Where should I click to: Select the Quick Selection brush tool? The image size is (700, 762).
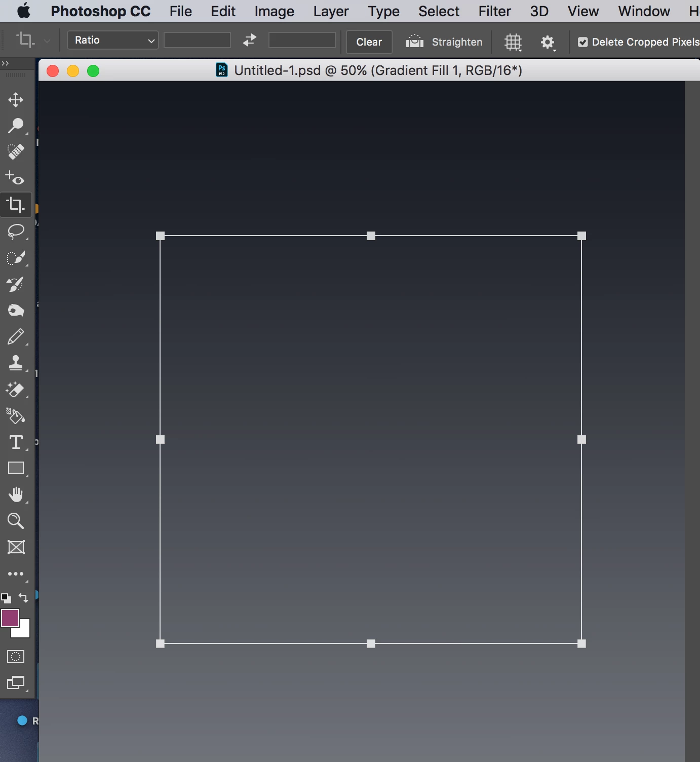click(x=16, y=258)
